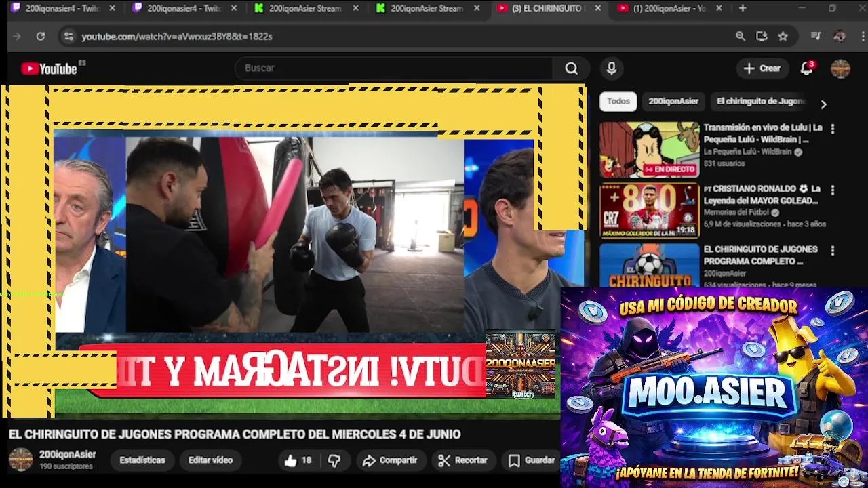The image size is (868, 488).
Task: Open options for Cristiano Ronaldo video
Action: (833, 190)
